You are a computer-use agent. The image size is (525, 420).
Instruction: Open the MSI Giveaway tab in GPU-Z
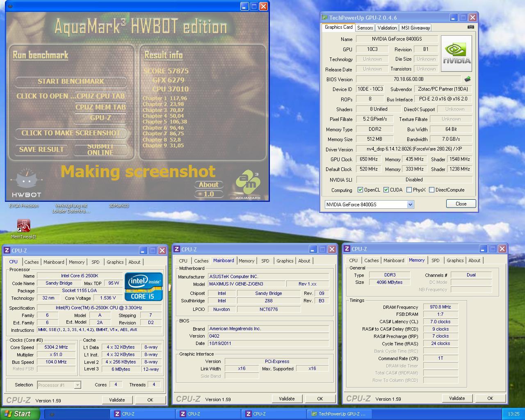pos(415,28)
